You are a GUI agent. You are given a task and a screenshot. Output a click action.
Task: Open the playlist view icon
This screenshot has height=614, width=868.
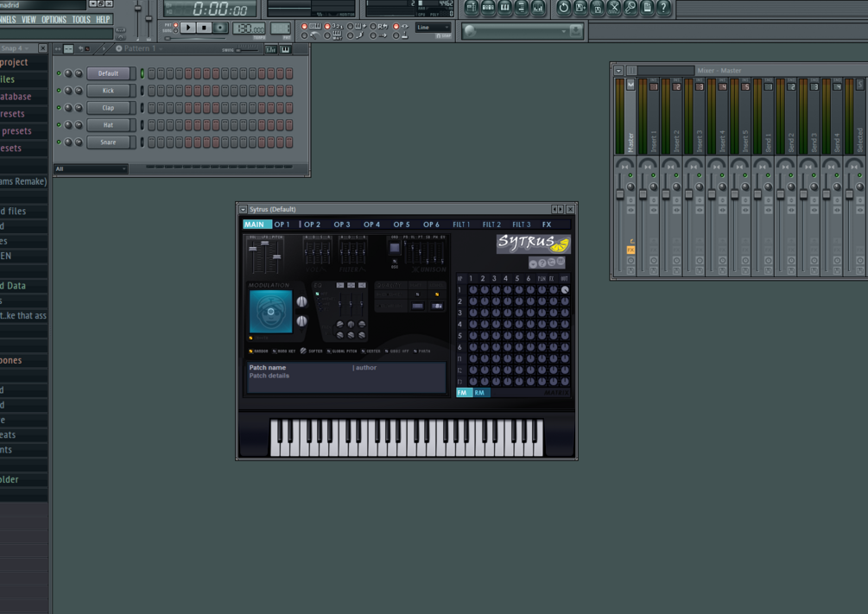471,8
